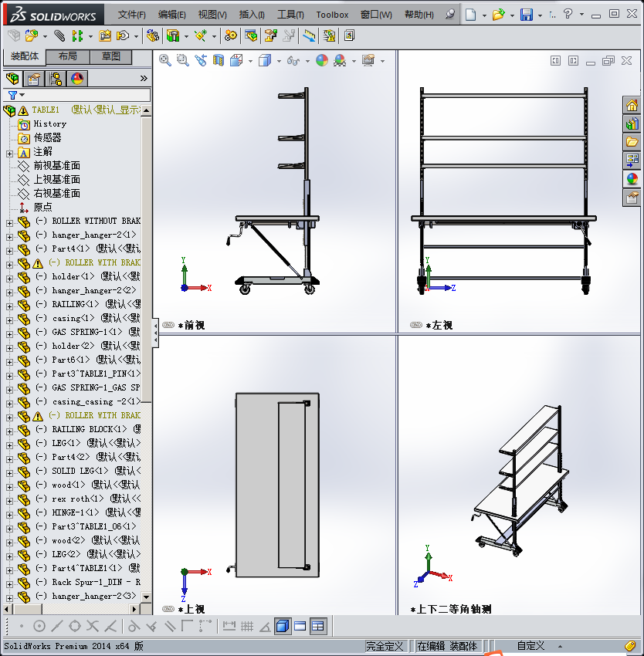Open the ConfigurationManager tab icon
The width and height of the screenshot is (644, 656).
coord(56,79)
